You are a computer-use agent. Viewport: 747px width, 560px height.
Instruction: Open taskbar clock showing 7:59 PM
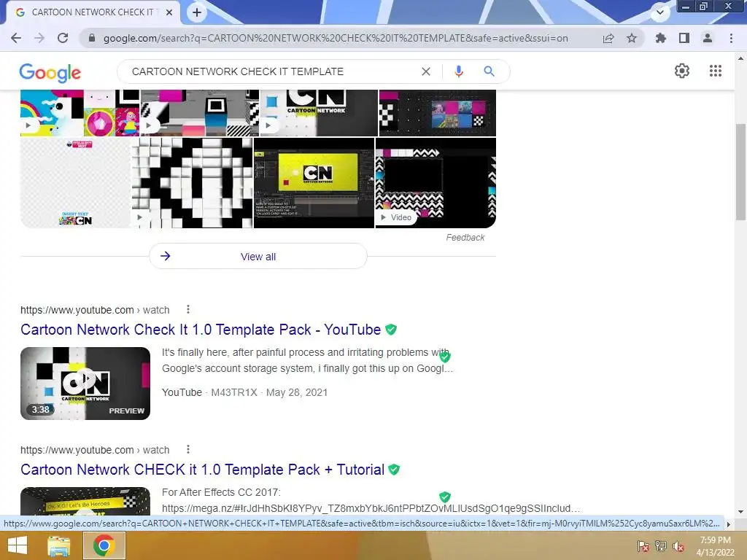coord(715,546)
